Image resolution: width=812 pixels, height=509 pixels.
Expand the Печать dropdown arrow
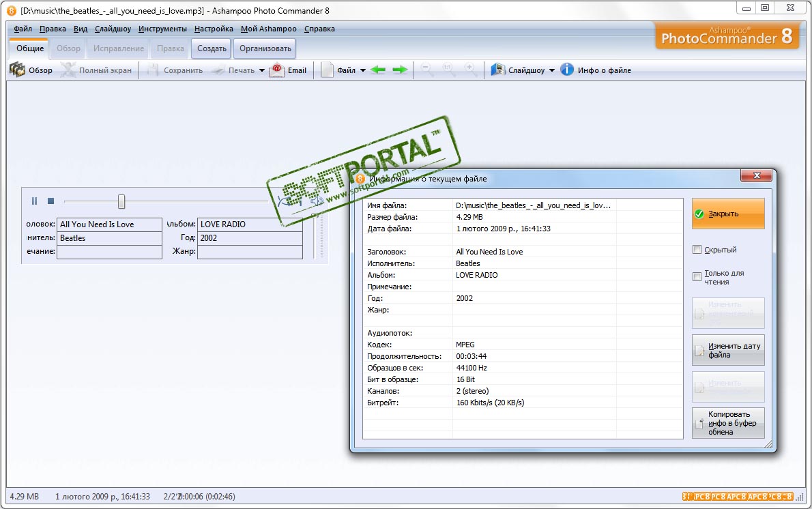click(261, 70)
